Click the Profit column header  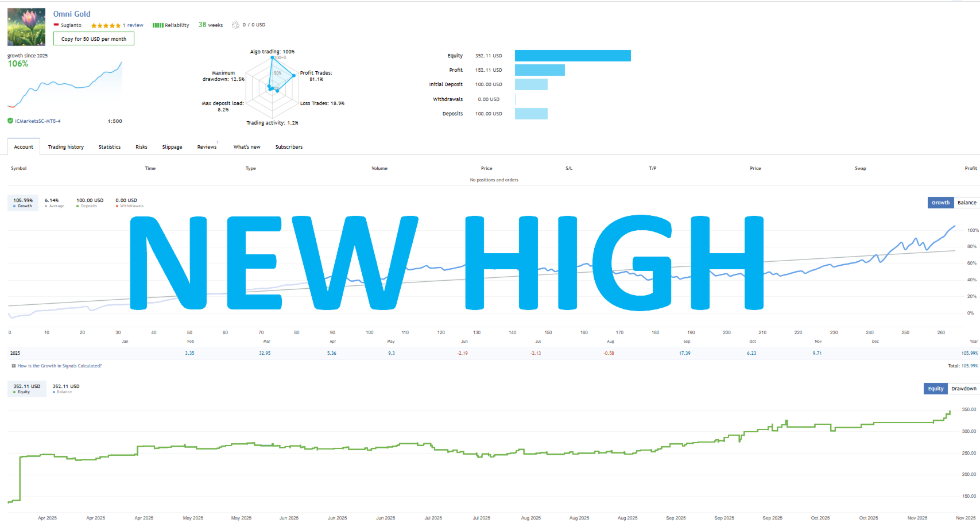(x=971, y=168)
